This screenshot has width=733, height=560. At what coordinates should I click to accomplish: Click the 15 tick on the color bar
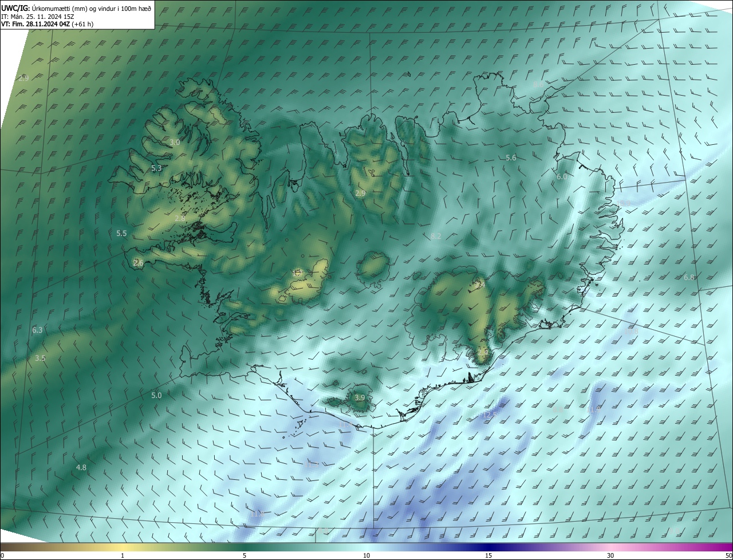click(488, 555)
